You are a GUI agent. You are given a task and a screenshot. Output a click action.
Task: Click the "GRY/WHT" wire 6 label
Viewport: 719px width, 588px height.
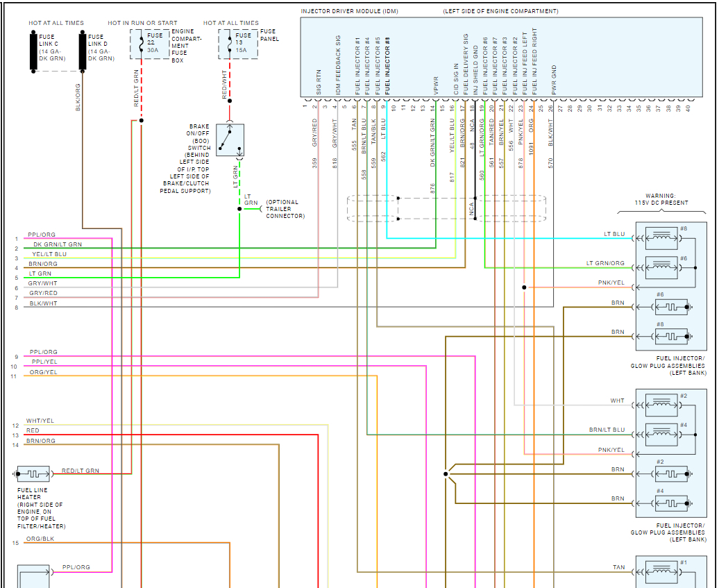(42, 283)
